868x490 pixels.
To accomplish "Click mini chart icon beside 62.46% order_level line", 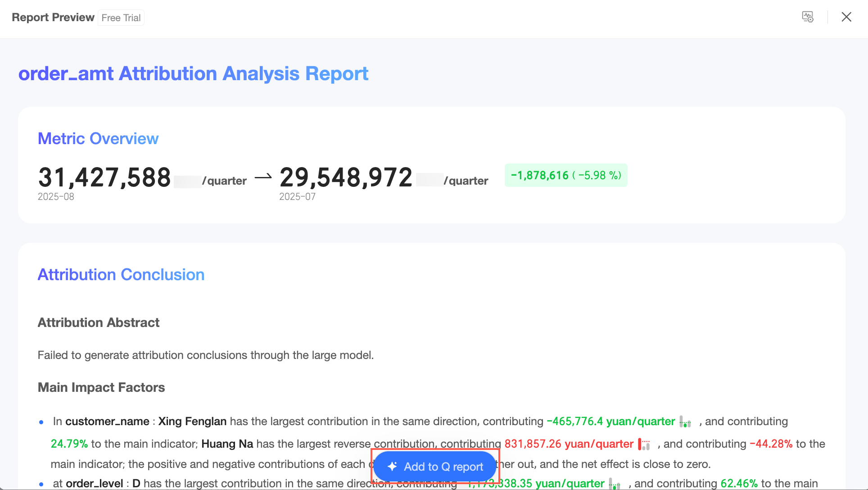I will click(615, 484).
